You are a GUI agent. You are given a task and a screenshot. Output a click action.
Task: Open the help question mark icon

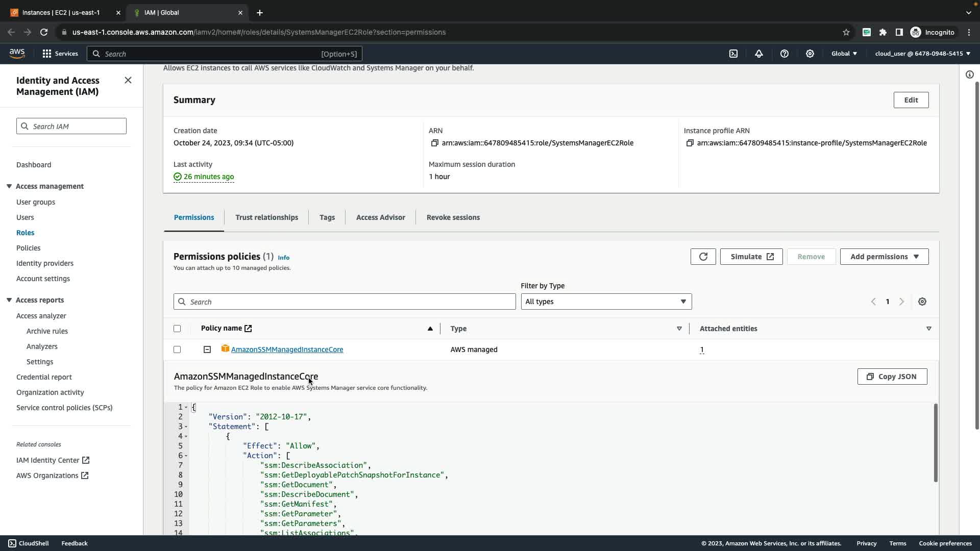pyautogui.click(x=785, y=54)
